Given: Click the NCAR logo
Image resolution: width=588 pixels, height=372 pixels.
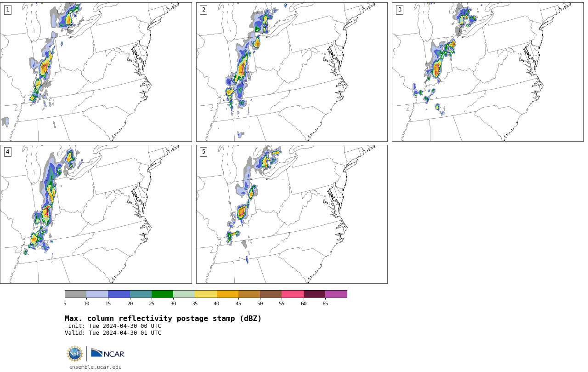Looking at the screenshot, I should (x=107, y=353).
